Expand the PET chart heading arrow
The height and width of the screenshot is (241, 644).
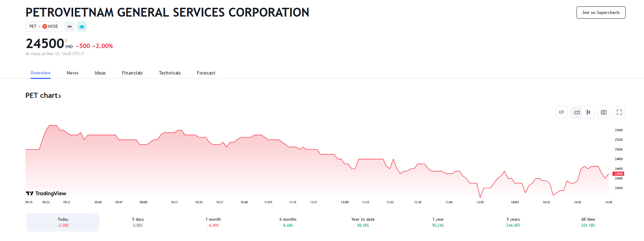coord(60,96)
